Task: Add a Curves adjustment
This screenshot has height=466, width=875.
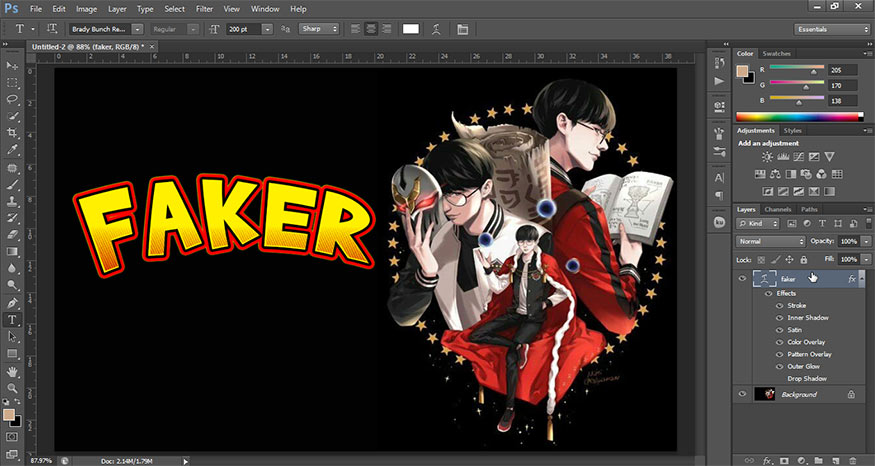Action: (x=799, y=157)
